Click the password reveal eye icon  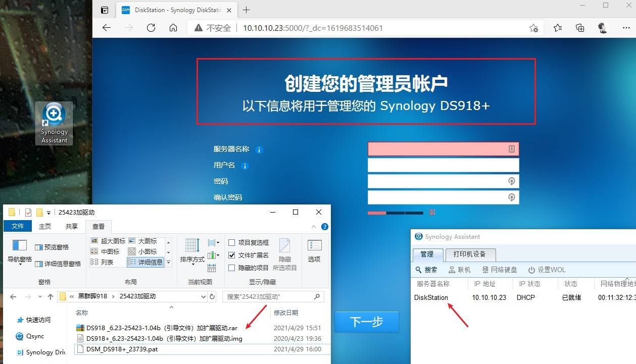coord(512,181)
